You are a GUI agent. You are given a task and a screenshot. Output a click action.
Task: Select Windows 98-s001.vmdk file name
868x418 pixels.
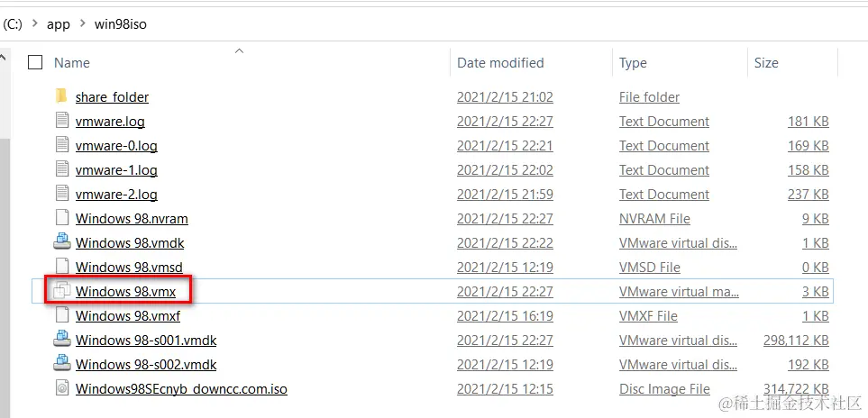[146, 340]
